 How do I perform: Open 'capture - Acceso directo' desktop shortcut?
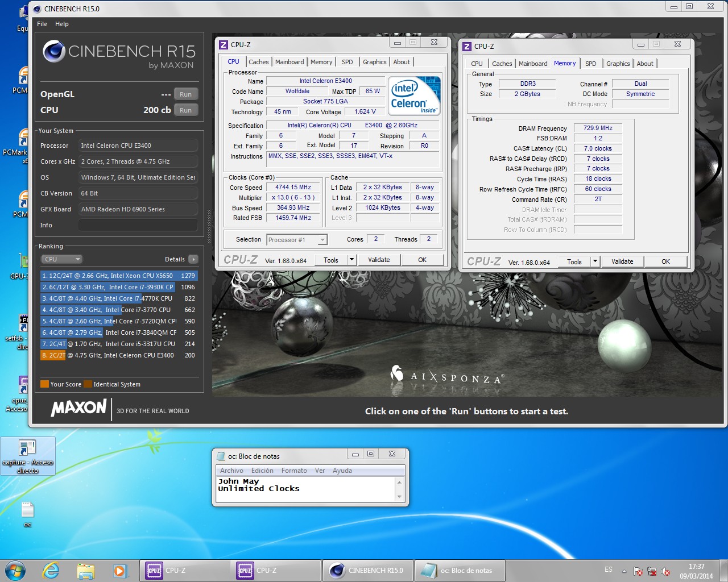point(27,456)
